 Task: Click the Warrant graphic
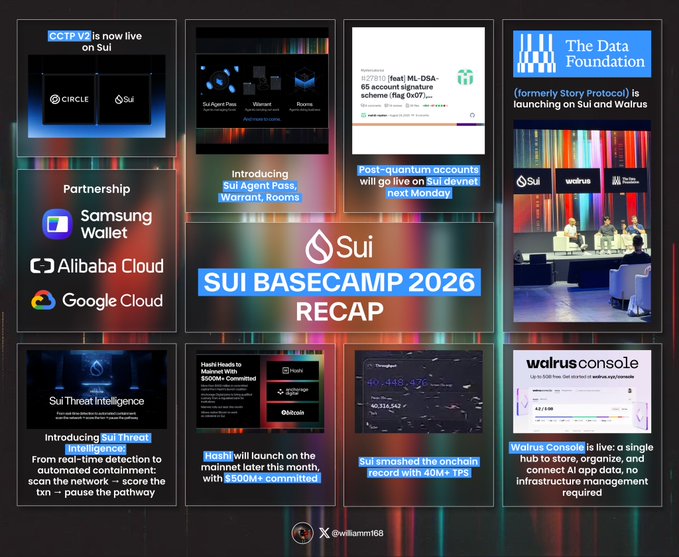(x=262, y=82)
